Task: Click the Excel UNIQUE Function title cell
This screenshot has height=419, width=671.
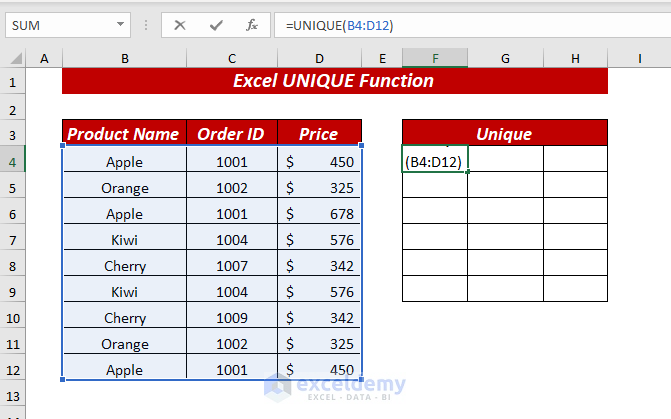Action: pyautogui.click(x=335, y=81)
